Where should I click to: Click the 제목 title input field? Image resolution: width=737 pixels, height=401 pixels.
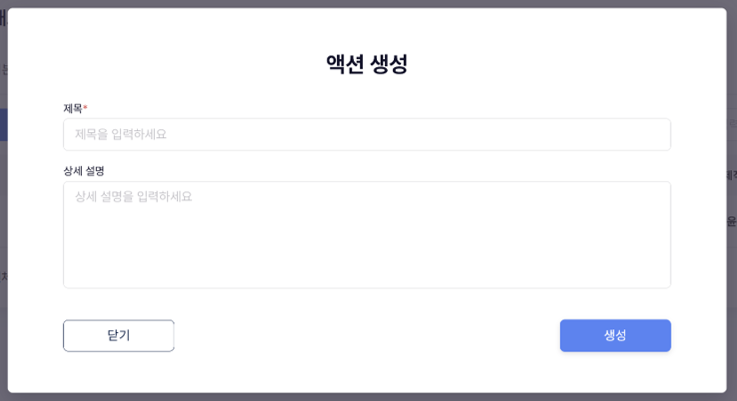tap(366, 134)
